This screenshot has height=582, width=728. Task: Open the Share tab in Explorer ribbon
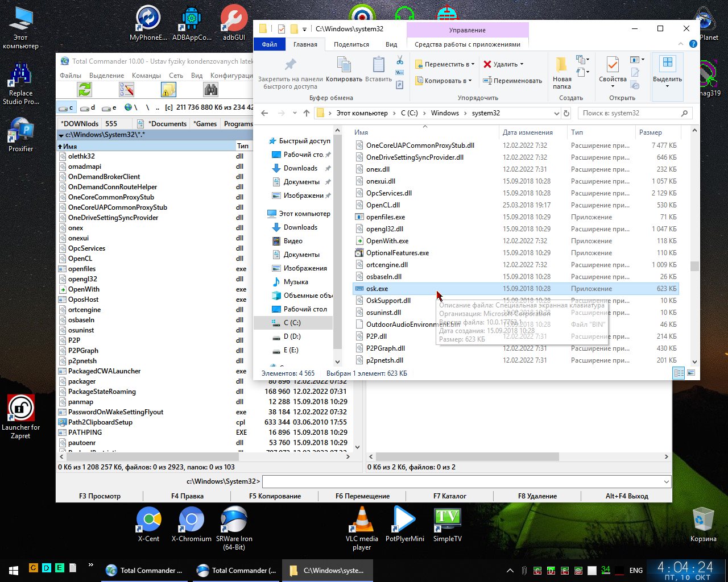351,44
